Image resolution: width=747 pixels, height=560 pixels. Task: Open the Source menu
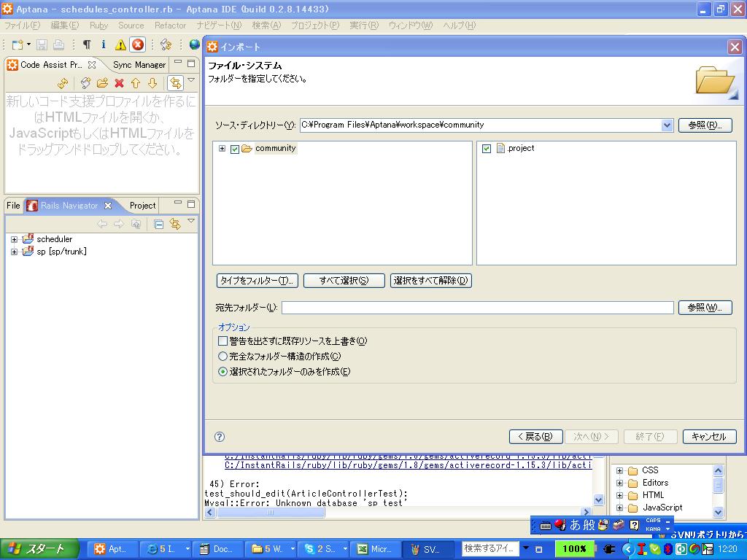coord(131,26)
